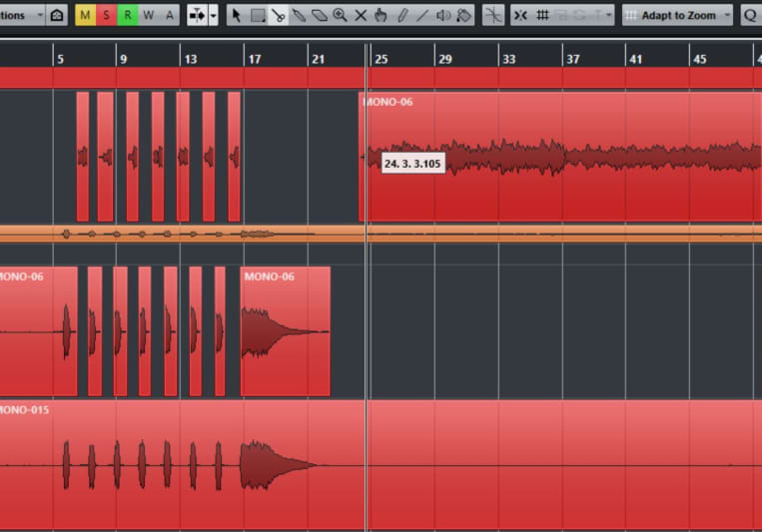Select the Glue tool
The height and width of the screenshot is (532, 762).
[x=299, y=15]
